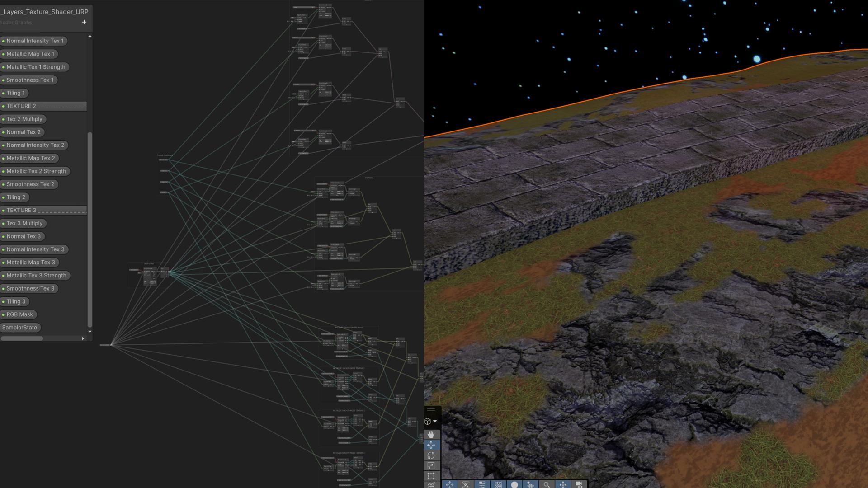The width and height of the screenshot is (868, 488).
Task: Select the SamplerState property pill
Action: 19,328
